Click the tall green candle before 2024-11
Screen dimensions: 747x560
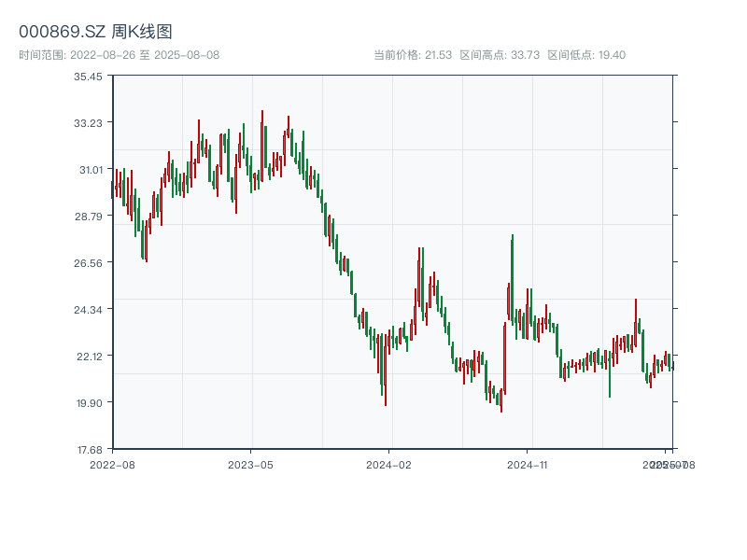point(513,280)
